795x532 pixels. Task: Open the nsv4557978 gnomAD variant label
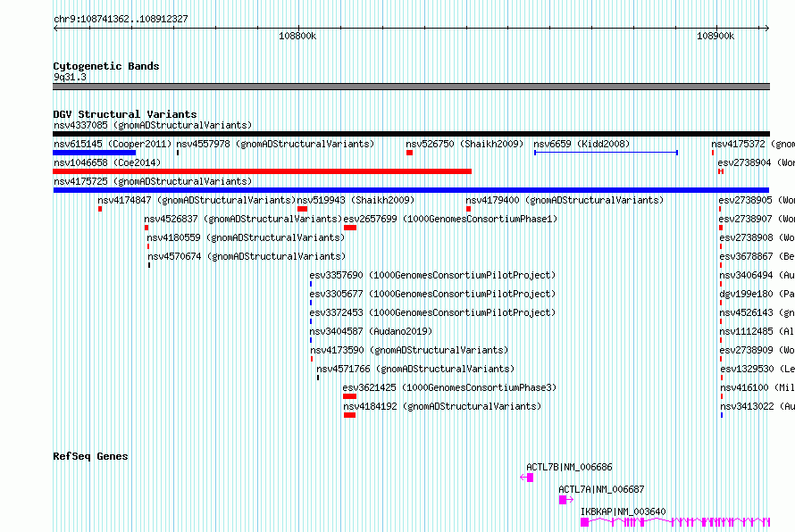click(275, 144)
